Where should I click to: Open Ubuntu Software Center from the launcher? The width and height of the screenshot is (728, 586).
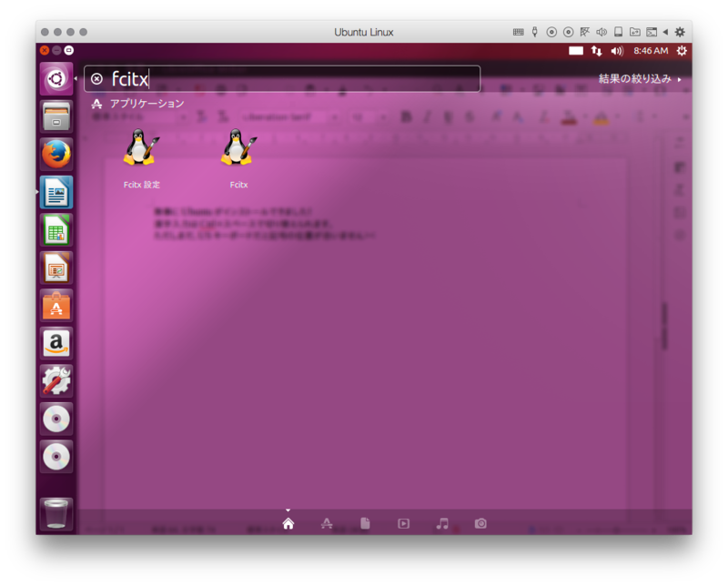[x=56, y=306]
